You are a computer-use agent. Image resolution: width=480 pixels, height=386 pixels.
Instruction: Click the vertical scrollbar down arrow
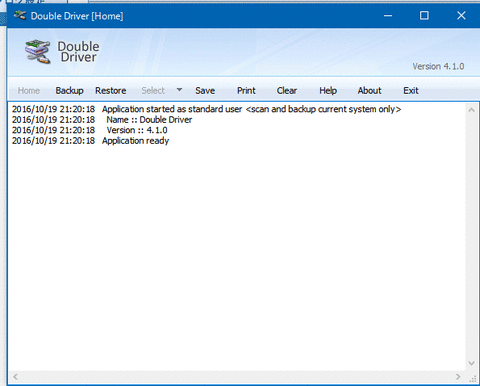point(471,363)
